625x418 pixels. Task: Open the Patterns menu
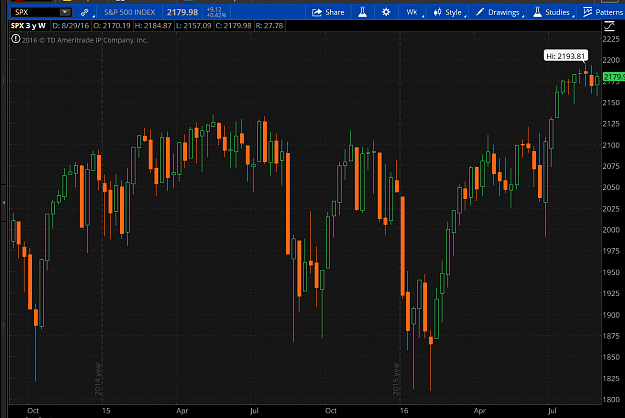tap(603, 12)
